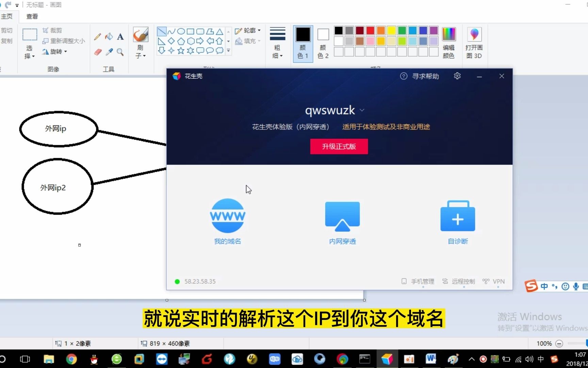Screen dimensions: 588x368
Task: Choose the Rectangle shape in shapes gallery
Action: tap(191, 31)
